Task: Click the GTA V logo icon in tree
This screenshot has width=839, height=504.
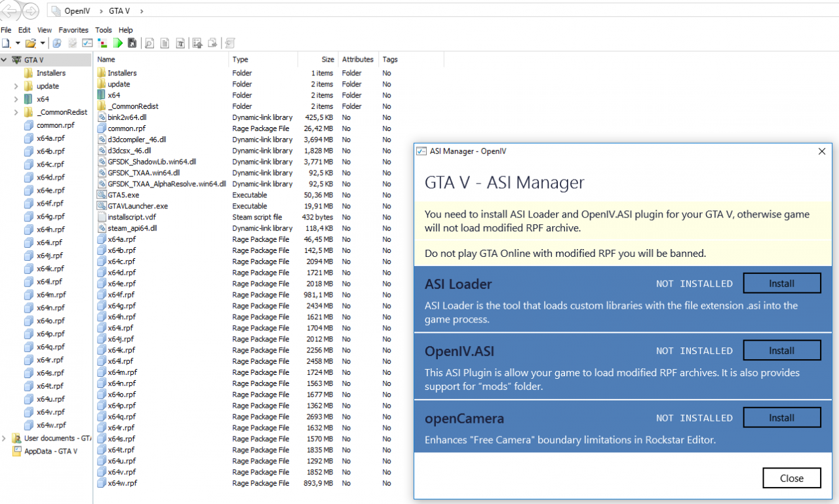Action: (16, 60)
